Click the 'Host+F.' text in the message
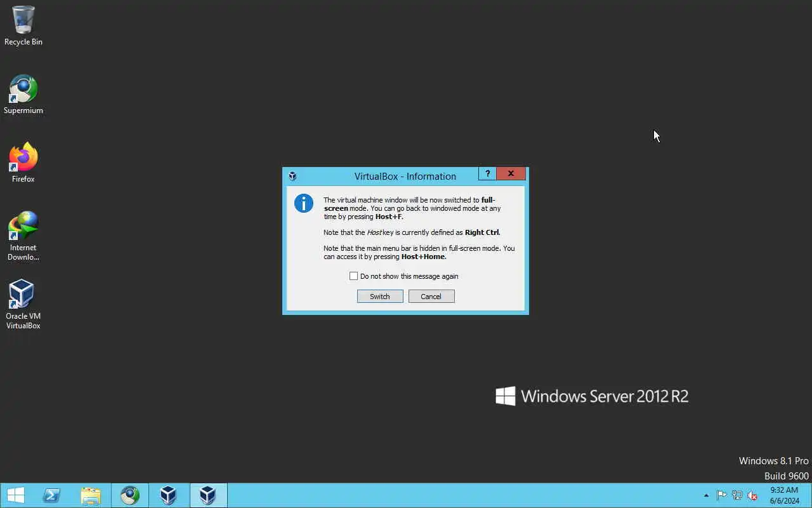The height and width of the screenshot is (508, 812). click(x=389, y=217)
